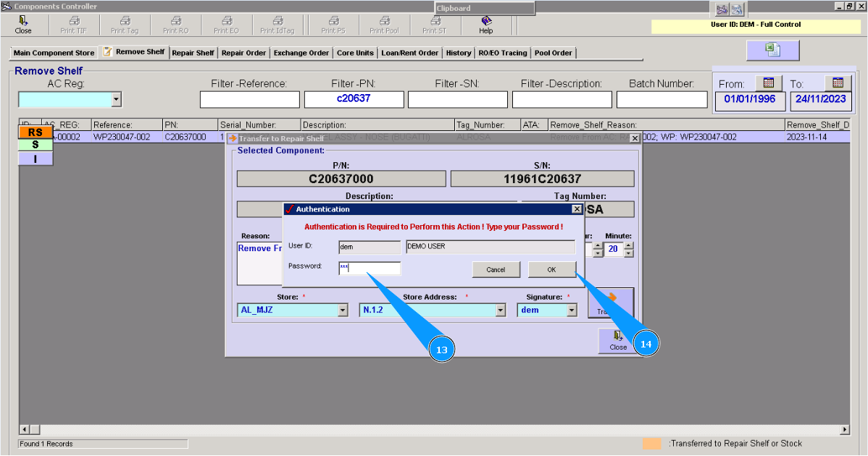
Task: Click the Filter -Description input field
Action: [x=562, y=99]
